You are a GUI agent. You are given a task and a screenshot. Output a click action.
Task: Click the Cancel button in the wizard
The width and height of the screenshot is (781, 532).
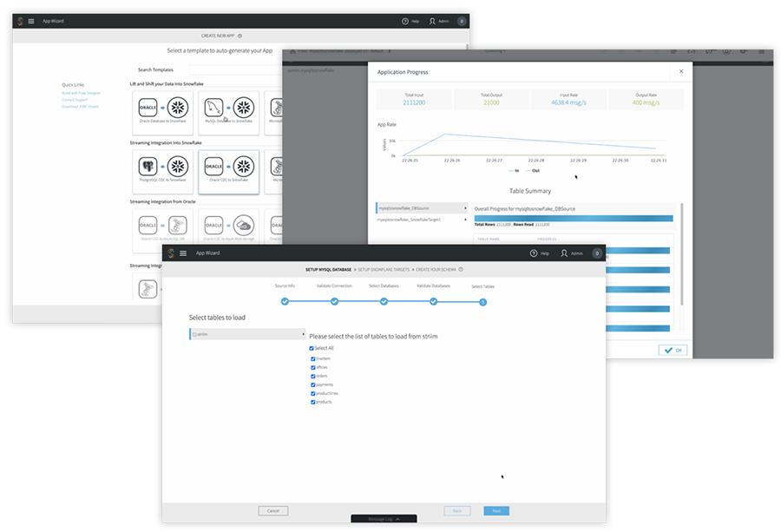(x=273, y=510)
